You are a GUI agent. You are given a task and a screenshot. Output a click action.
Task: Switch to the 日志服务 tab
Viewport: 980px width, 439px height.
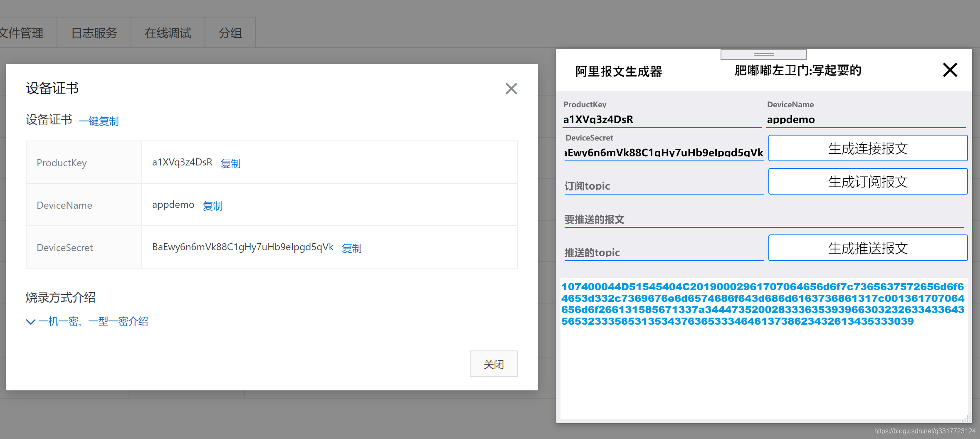[x=94, y=33]
